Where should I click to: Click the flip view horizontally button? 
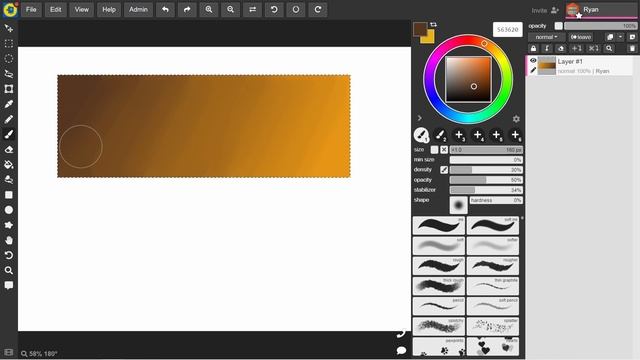point(252,9)
